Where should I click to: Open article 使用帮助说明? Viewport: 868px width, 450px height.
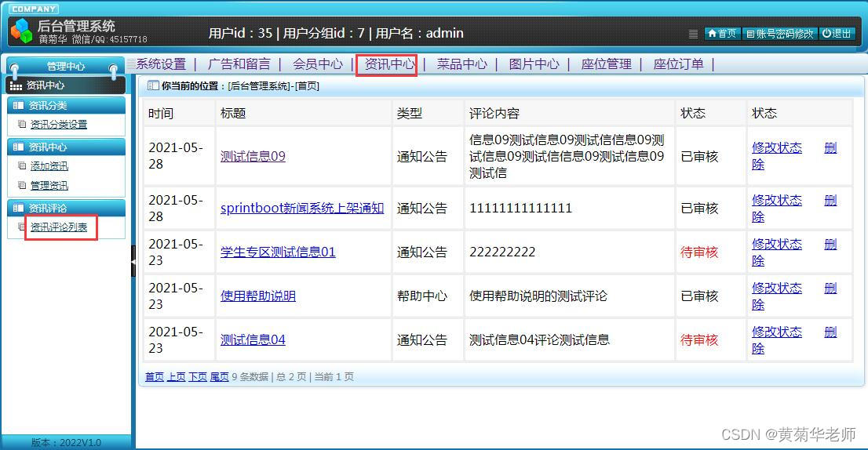pyautogui.click(x=258, y=296)
